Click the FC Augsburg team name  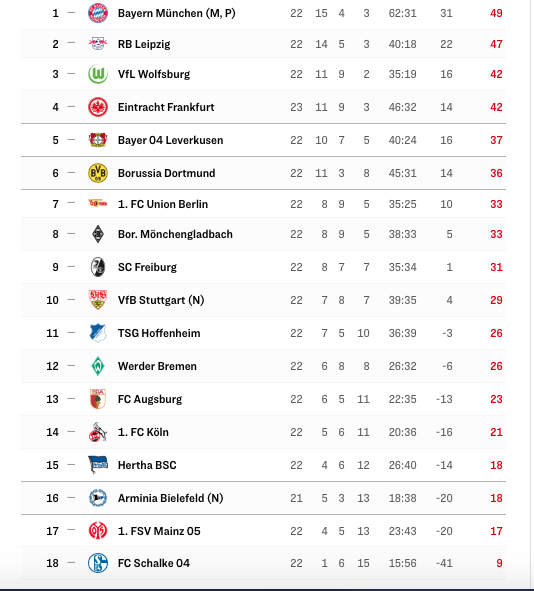coord(150,399)
